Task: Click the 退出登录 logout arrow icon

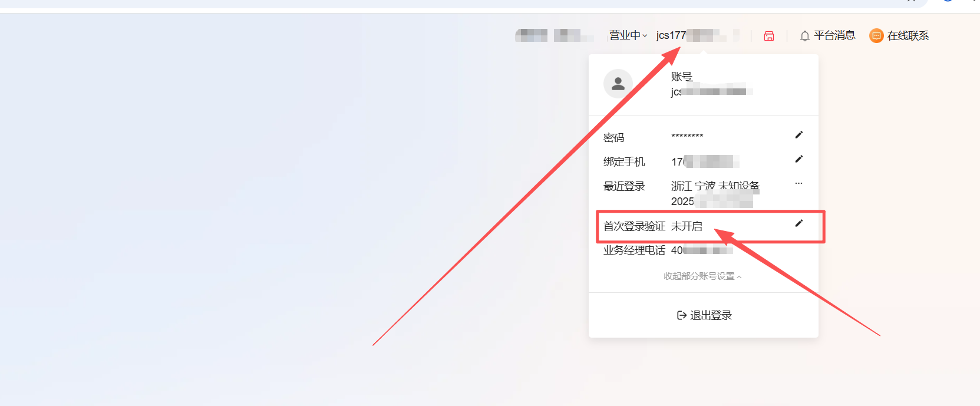Action: (682, 315)
